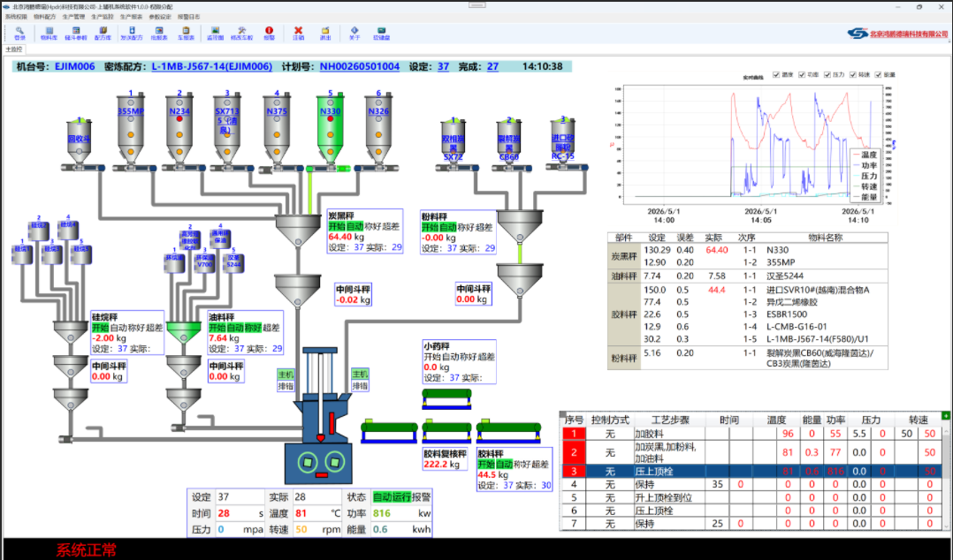Click the 汉圣5244 material name cell
The image size is (953, 560).
point(785,276)
